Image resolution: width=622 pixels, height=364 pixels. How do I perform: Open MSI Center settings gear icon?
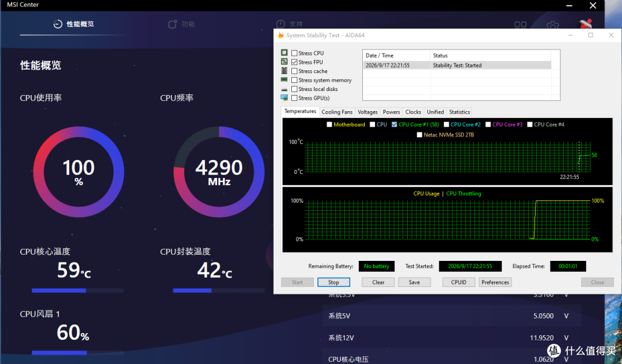[552, 26]
